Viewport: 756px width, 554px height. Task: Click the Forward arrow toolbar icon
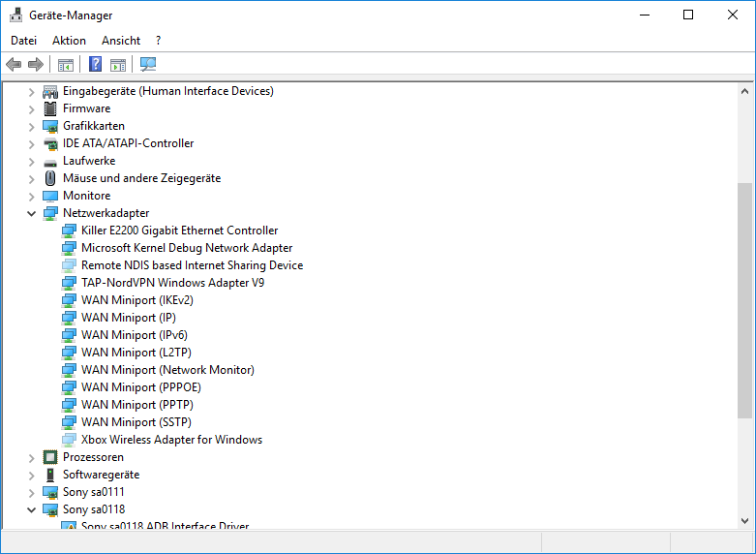36,64
